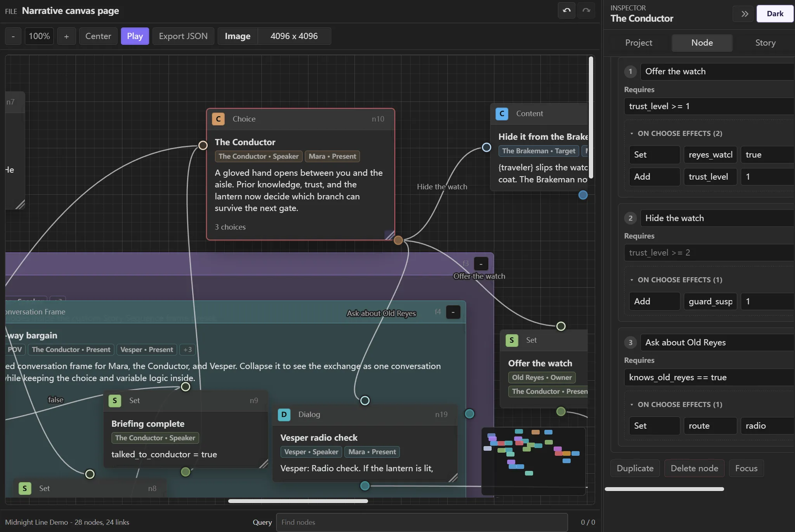
Task: Open the Add operation dropdown for guard_susp effect
Action: tap(654, 302)
